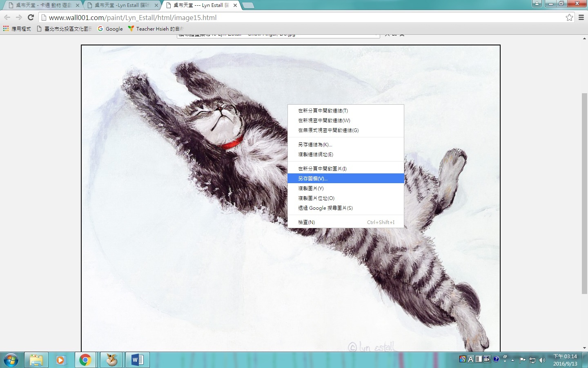The width and height of the screenshot is (588, 368).
Task: Open the Chrome user profile button
Action: click(537, 4)
